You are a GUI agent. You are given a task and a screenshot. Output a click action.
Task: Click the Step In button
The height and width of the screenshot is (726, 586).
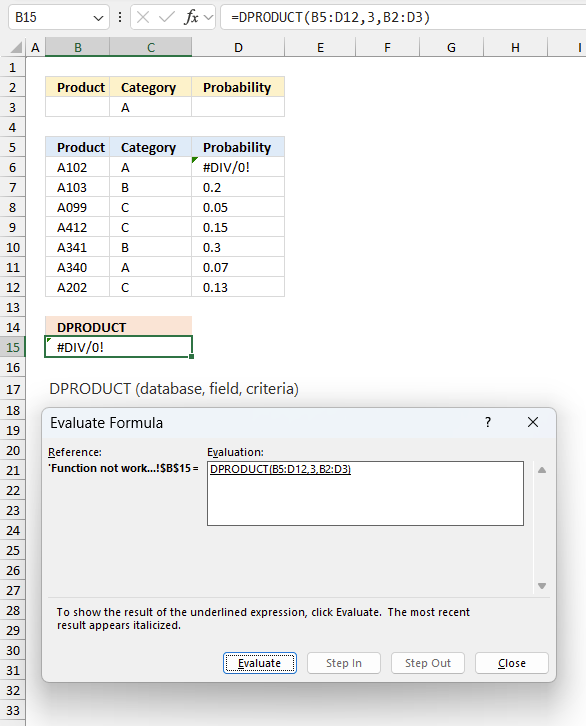[344, 663]
